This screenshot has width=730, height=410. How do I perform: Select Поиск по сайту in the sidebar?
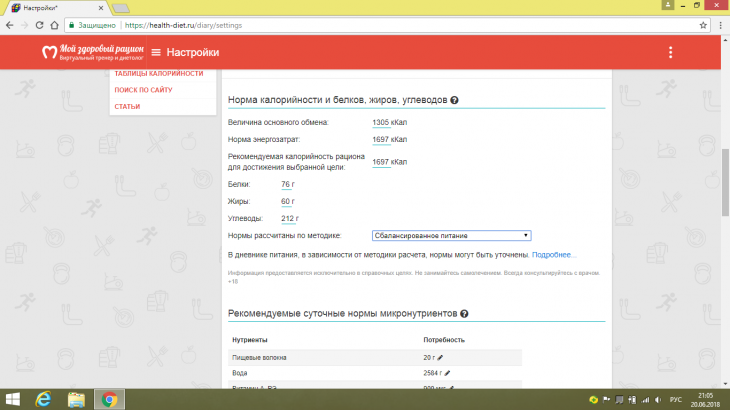pos(141,90)
